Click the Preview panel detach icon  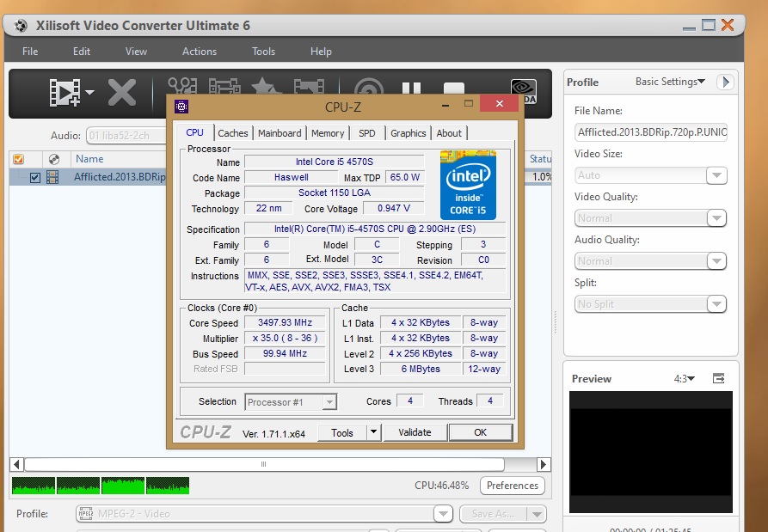718,378
